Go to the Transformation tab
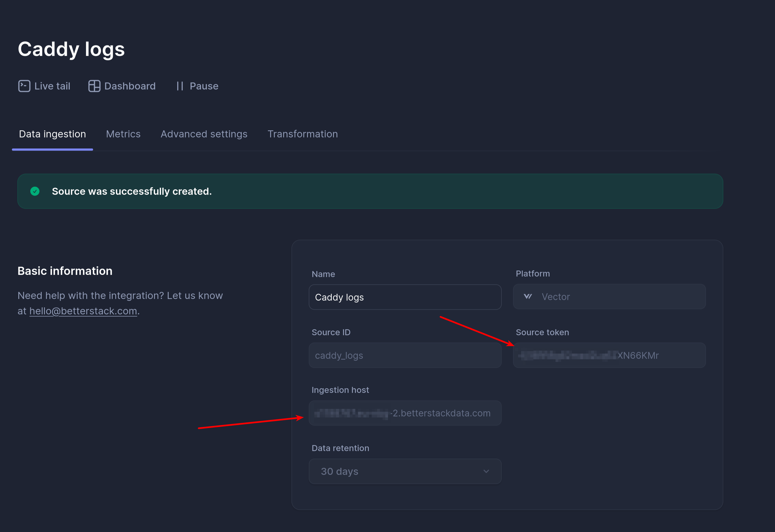775x532 pixels. [x=303, y=134]
